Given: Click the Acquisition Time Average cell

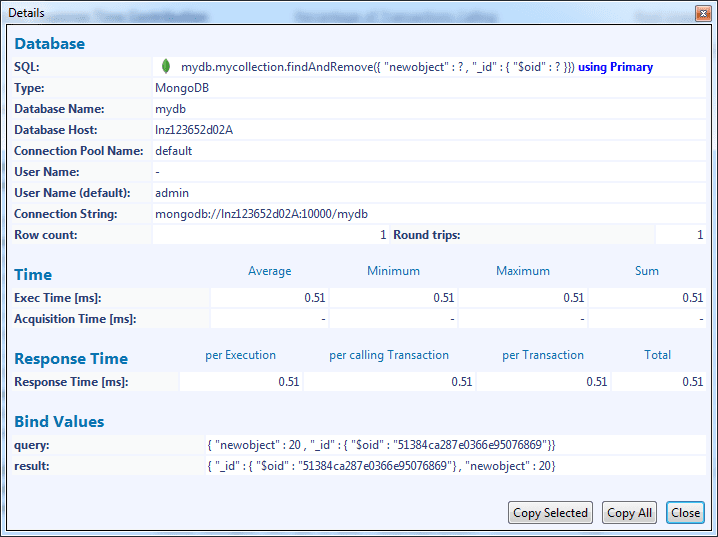Looking at the screenshot, I should tap(269, 319).
